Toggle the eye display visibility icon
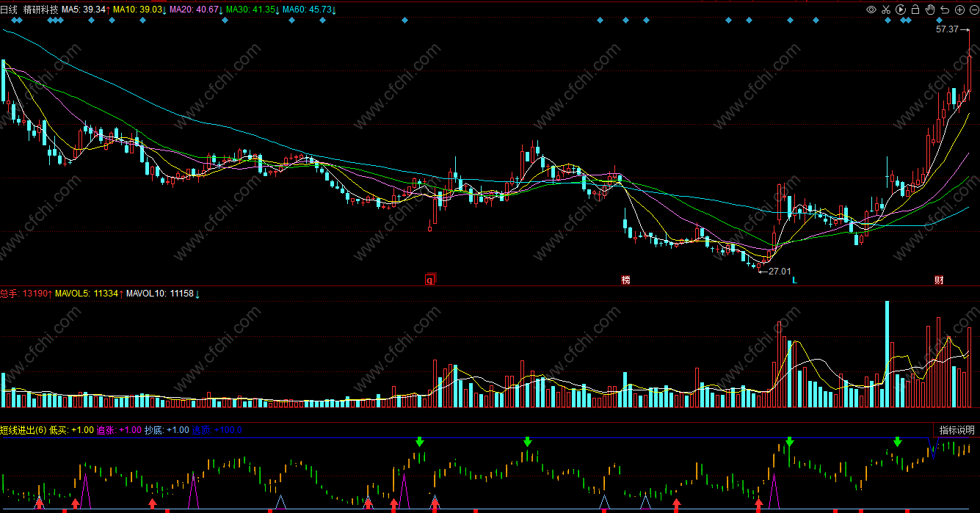This screenshot has height=513, width=980. pos(871,10)
